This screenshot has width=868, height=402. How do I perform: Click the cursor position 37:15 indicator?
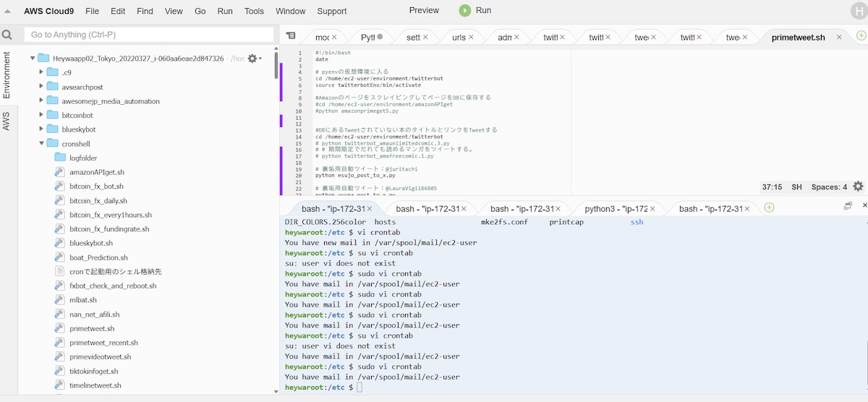773,187
